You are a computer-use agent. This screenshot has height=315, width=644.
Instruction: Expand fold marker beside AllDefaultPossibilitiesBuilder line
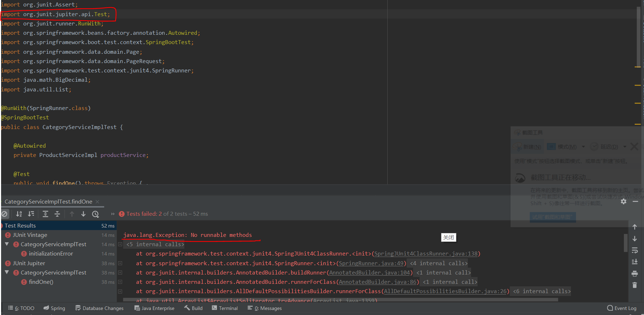120,291
